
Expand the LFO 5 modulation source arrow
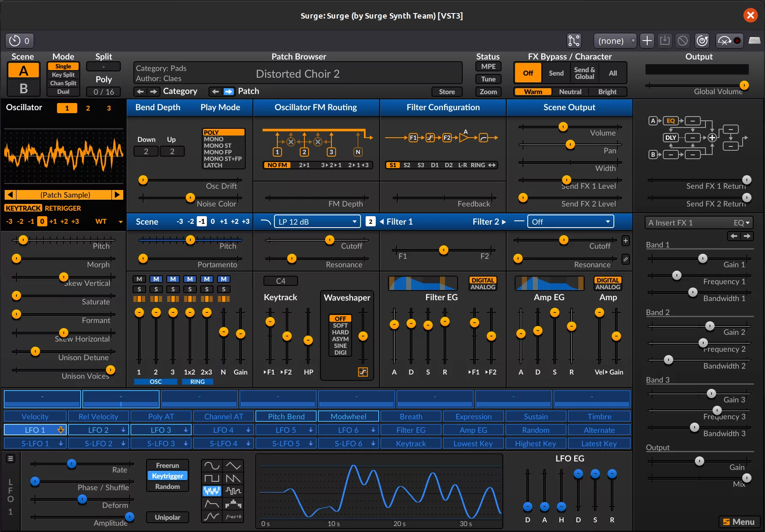point(311,430)
